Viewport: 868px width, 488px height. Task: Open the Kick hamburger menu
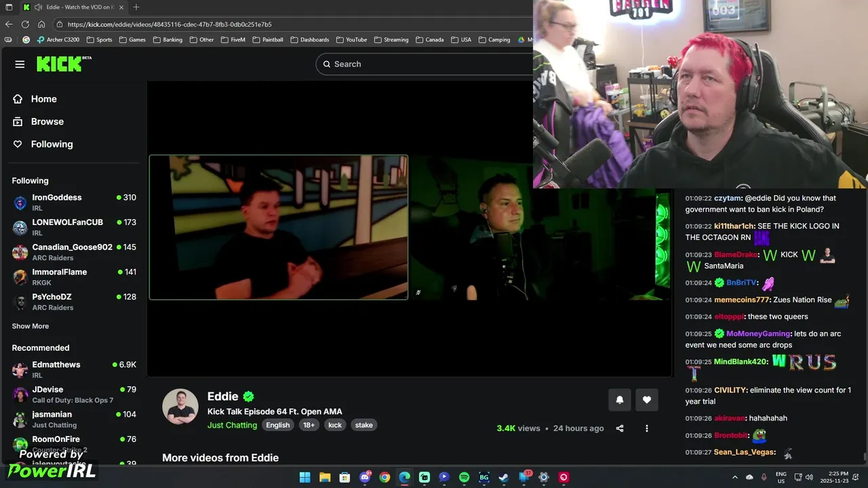[20, 64]
